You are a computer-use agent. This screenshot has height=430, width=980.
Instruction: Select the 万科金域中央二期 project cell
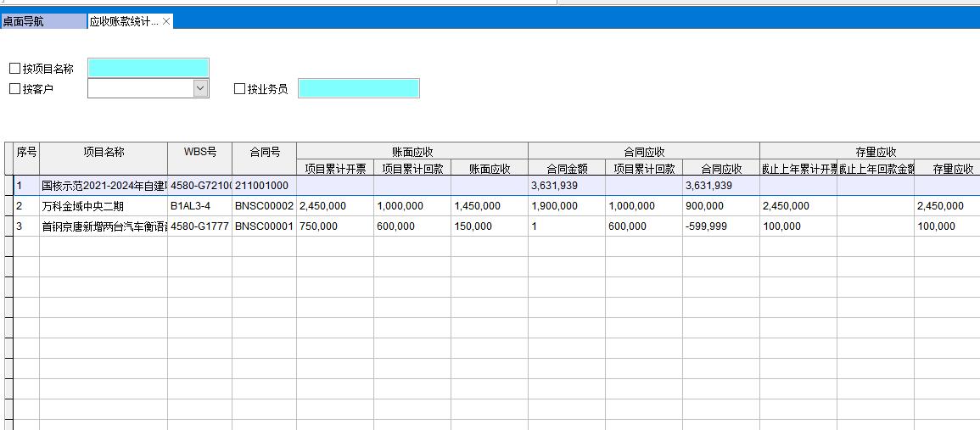tap(104, 206)
